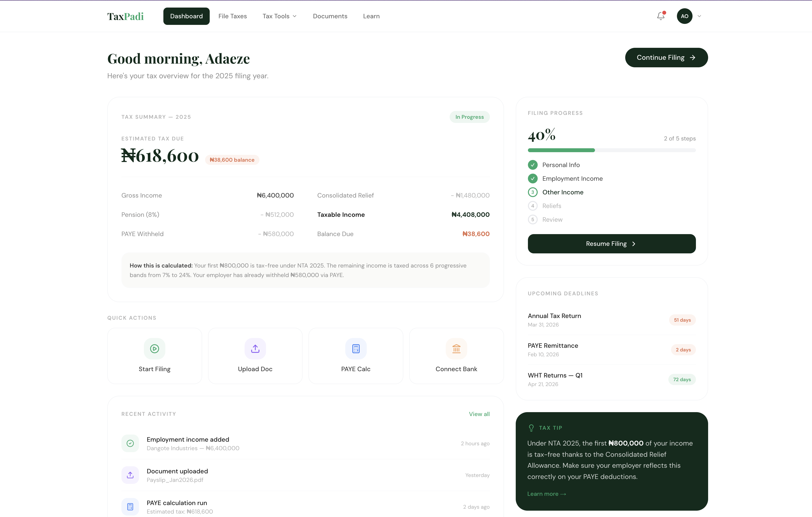Click the Document uploaded activity icon
This screenshot has height=517, width=812.
[130, 475]
